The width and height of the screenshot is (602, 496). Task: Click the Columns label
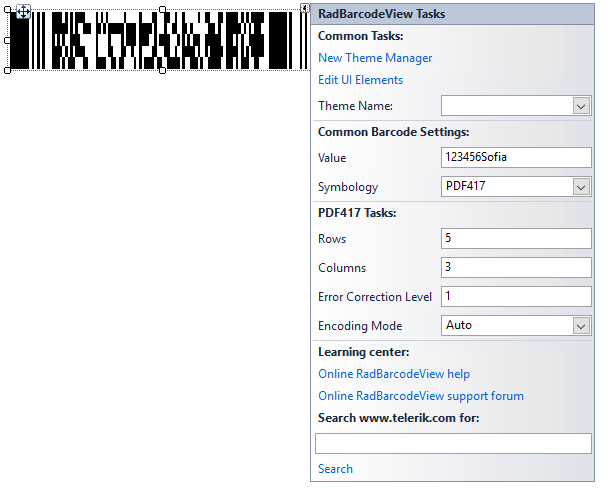[342, 268]
